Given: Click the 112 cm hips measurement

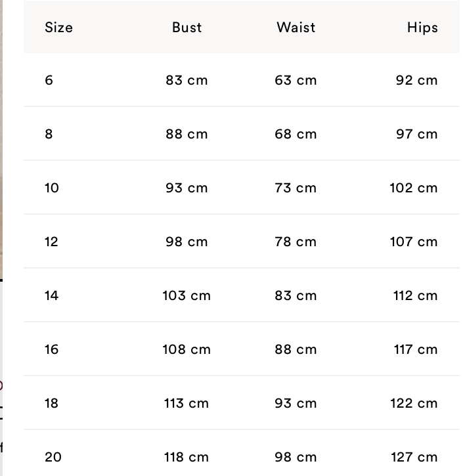Looking at the screenshot, I should [415, 295].
